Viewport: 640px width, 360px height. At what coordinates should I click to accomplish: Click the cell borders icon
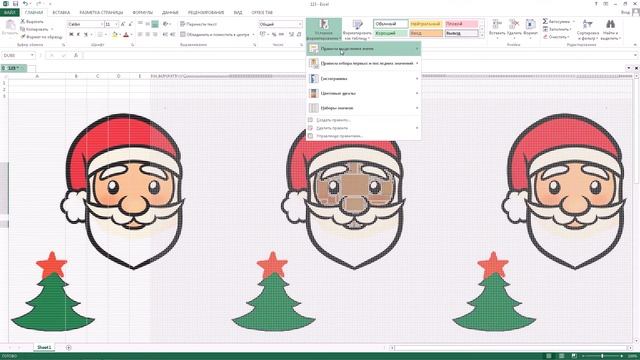coord(100,35)
